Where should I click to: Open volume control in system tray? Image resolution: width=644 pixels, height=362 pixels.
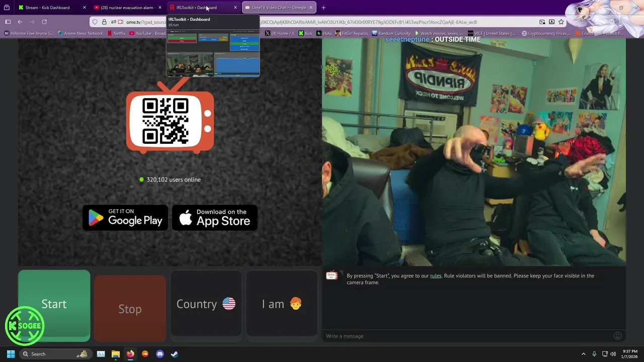[613, 354]
